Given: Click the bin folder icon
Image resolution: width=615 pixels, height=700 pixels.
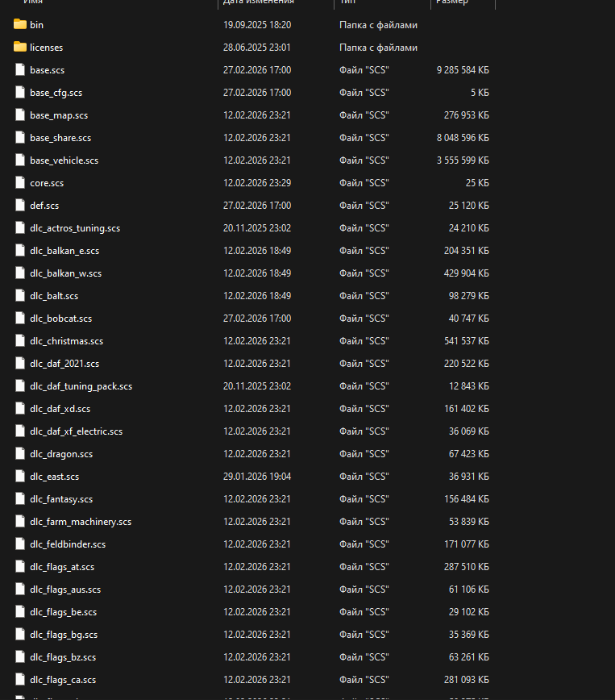Looking at the screenshot, I should tap(20, 25).
